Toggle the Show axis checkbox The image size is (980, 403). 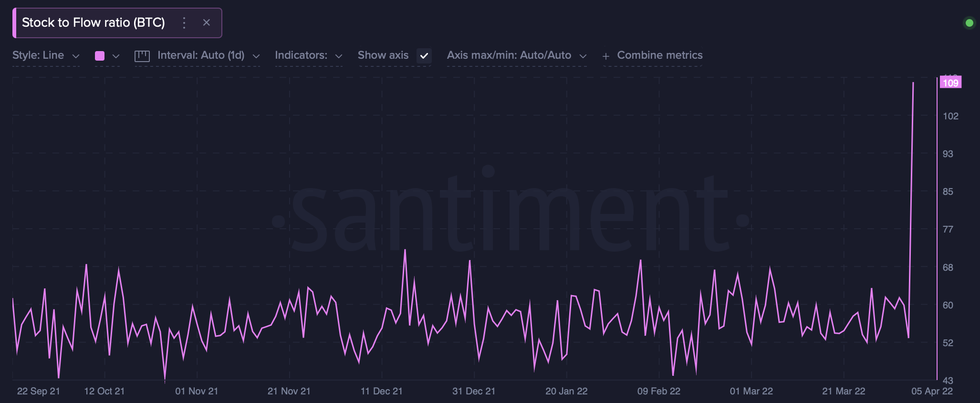424,56
